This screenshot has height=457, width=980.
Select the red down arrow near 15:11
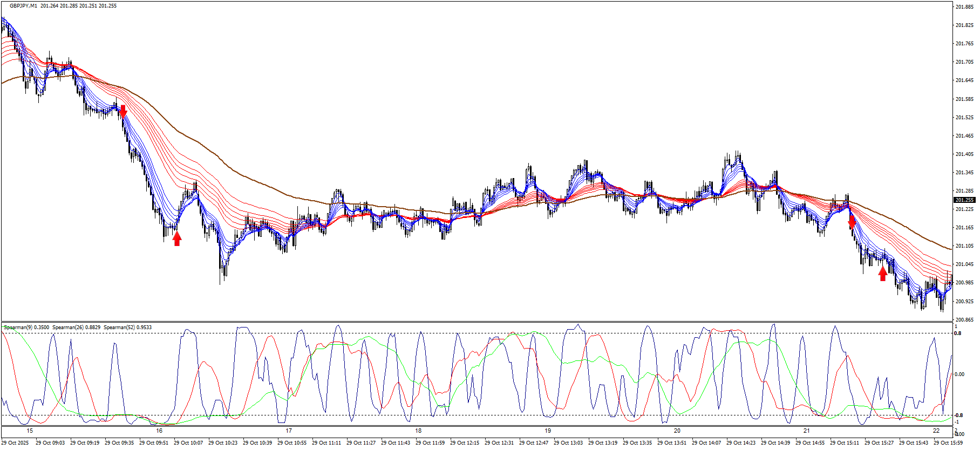(852, 222)
